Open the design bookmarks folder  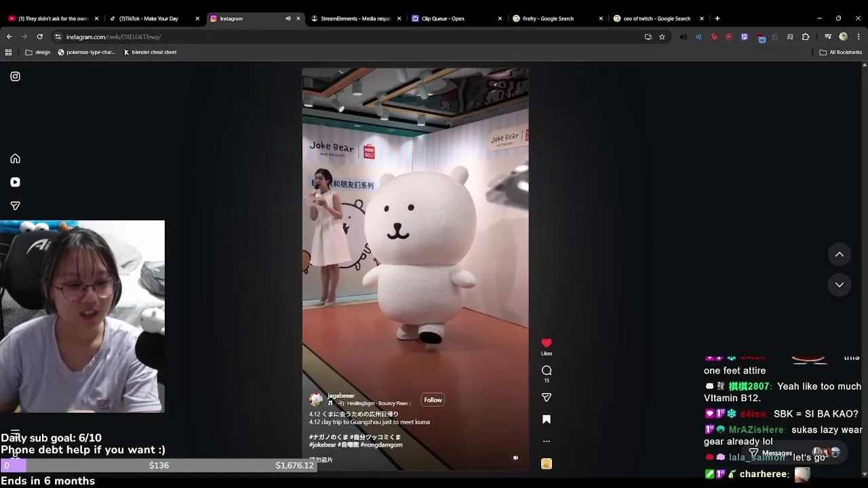[x=38, y=52]
